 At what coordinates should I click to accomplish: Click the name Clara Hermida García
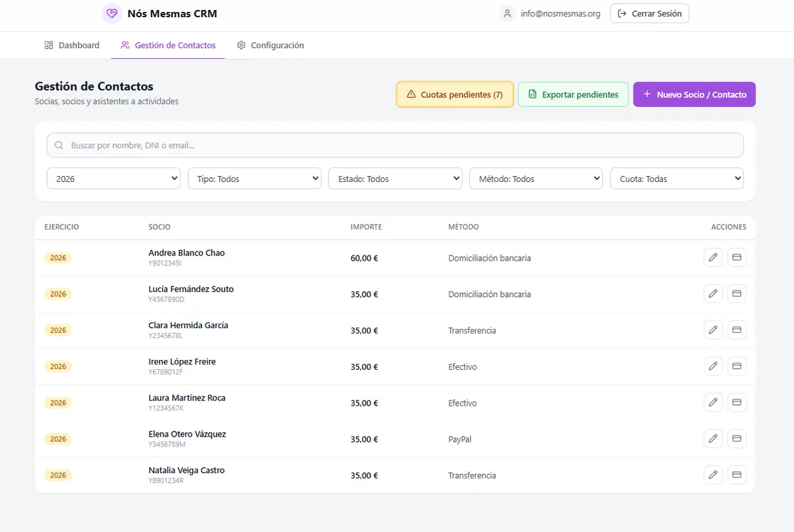[x=189, y=326]
